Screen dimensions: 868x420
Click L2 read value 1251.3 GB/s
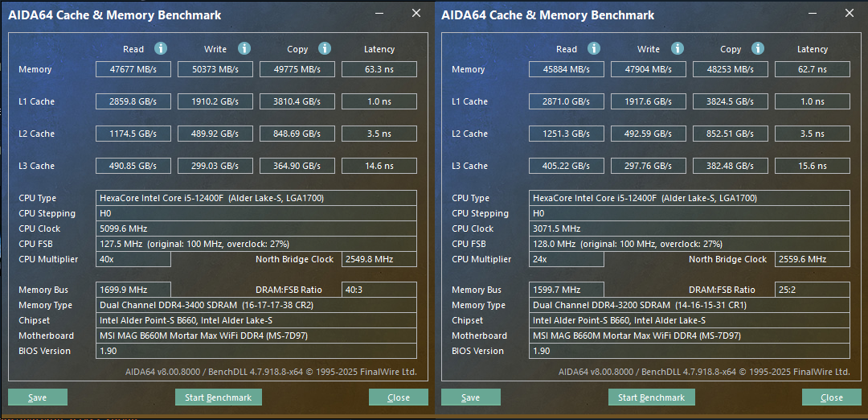567,134
